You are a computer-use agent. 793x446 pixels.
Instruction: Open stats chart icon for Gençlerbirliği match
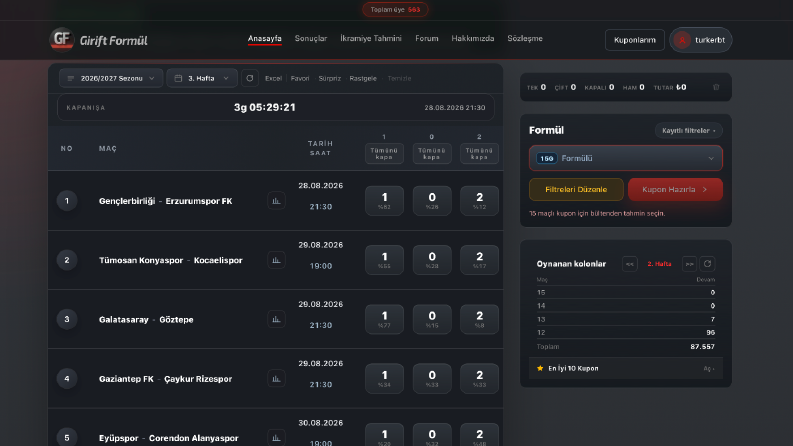pyautogui.click(x=276, y=201)
